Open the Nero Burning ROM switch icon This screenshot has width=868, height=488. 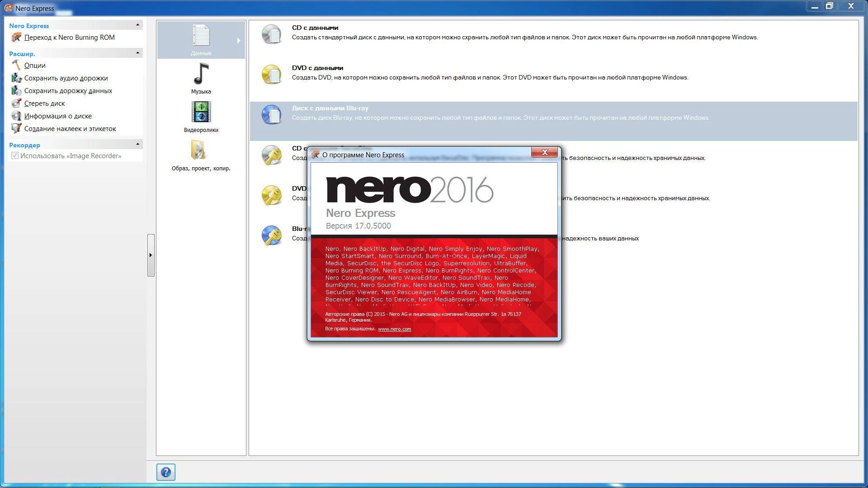tap(16, 38)
